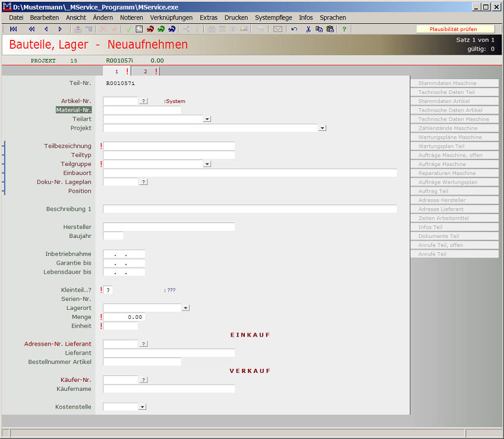This screenshot has height=439, width=504.
Task: Expand the Teilart dropdown
Action: [x=207, y=119]
